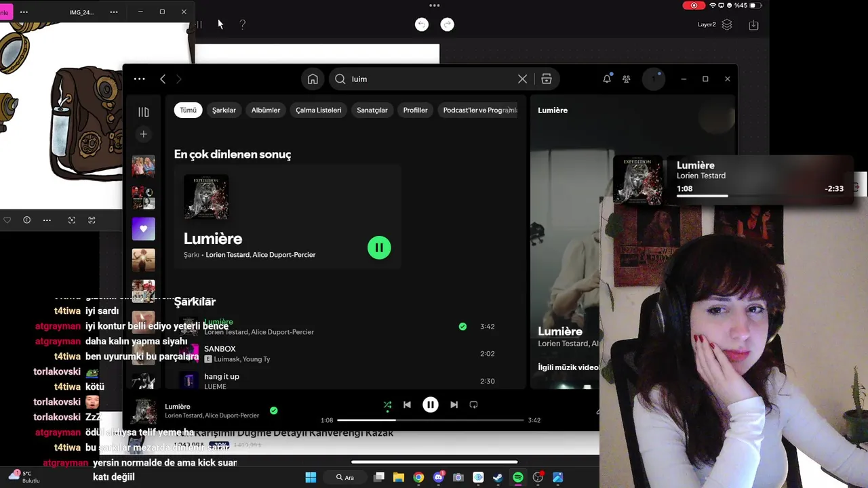Skip to previous track

(407, 405)
